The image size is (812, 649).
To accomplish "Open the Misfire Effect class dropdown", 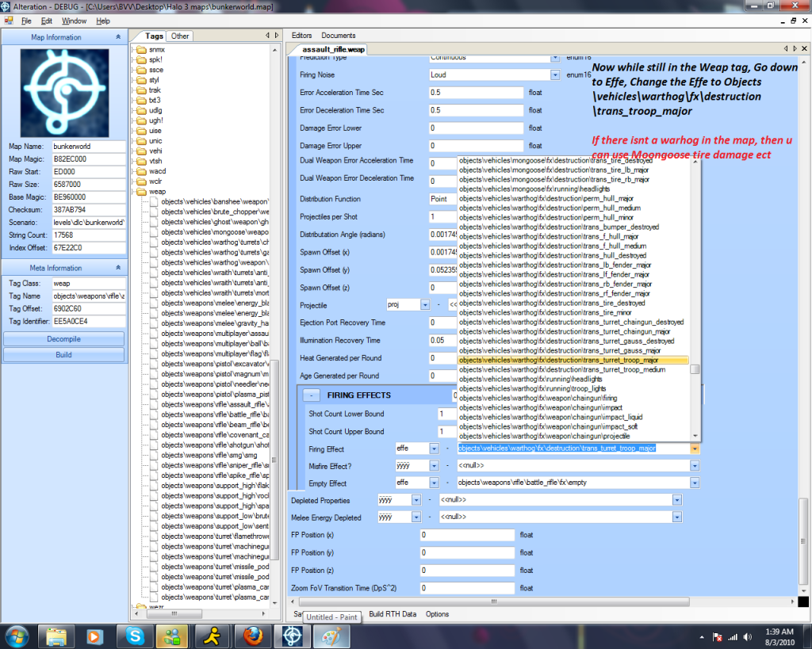I will click(x=434, y=466).
